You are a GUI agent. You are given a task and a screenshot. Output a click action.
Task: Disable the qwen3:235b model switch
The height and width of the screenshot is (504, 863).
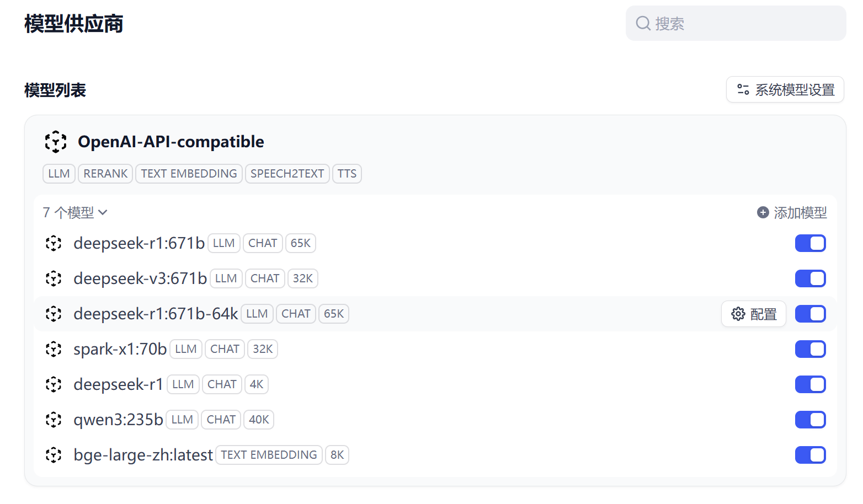point(810,420)
